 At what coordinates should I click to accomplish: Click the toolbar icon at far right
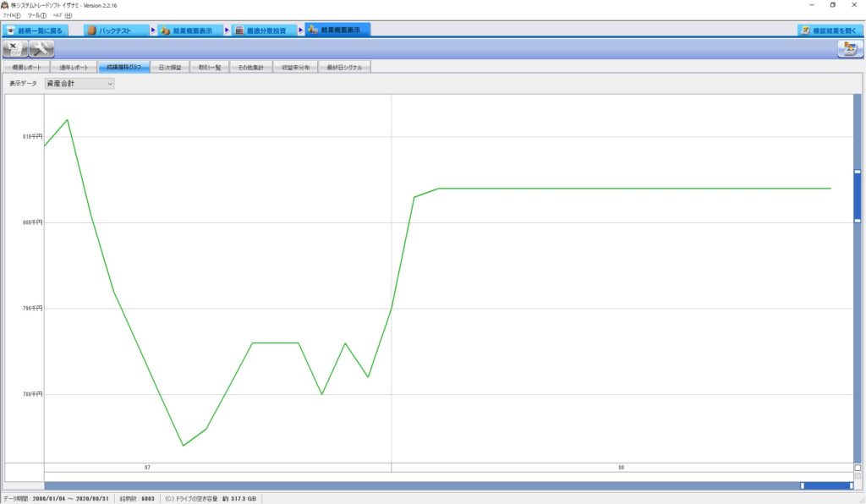point(847,49)
